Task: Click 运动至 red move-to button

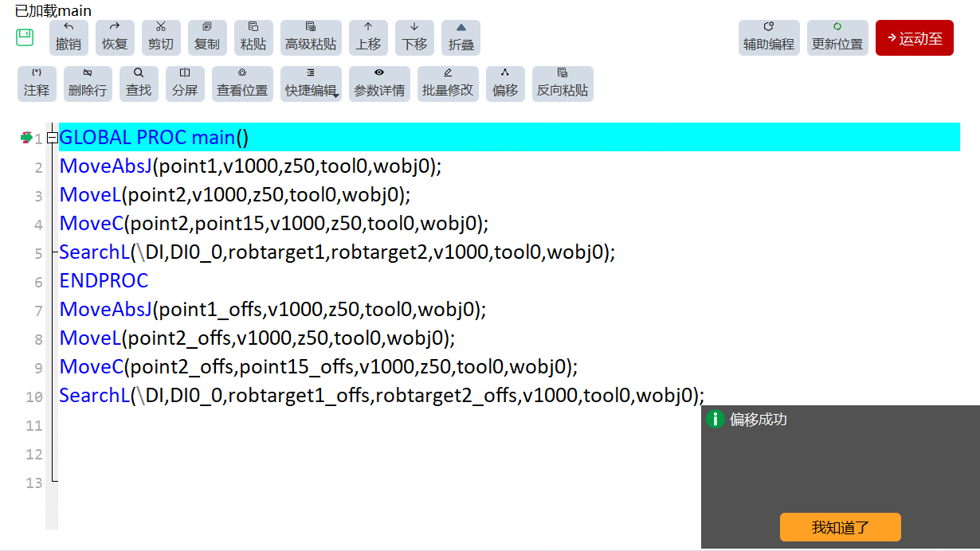Action: coord(915,37)
